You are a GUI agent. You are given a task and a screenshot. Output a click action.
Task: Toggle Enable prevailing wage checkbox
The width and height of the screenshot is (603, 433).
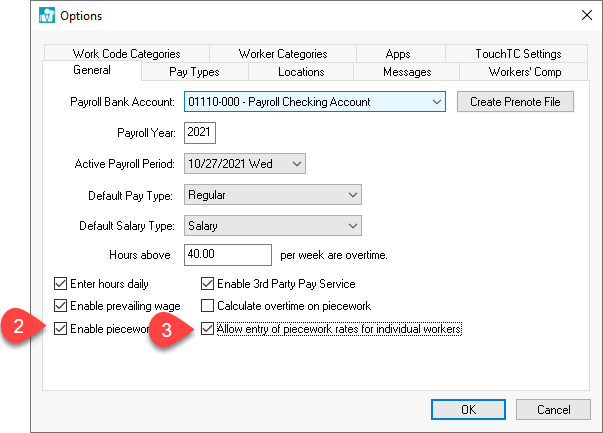pos(60,306)
